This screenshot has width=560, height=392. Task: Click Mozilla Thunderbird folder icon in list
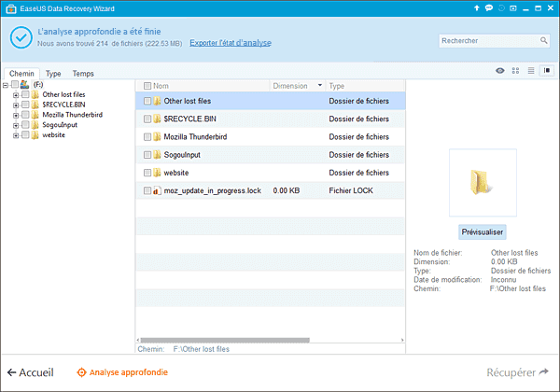(157, 137)
